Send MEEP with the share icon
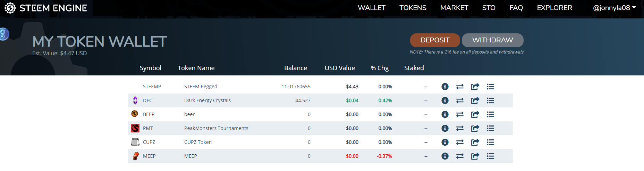This screenshot has width=644, height=171. [x=475, y=156]
